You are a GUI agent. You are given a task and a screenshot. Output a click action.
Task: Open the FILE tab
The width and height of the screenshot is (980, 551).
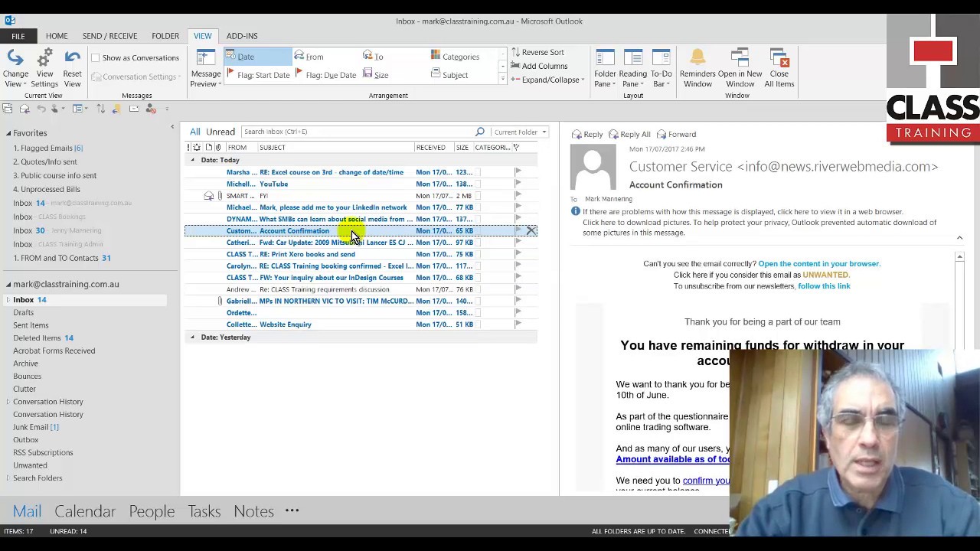(x=18, y=36)
